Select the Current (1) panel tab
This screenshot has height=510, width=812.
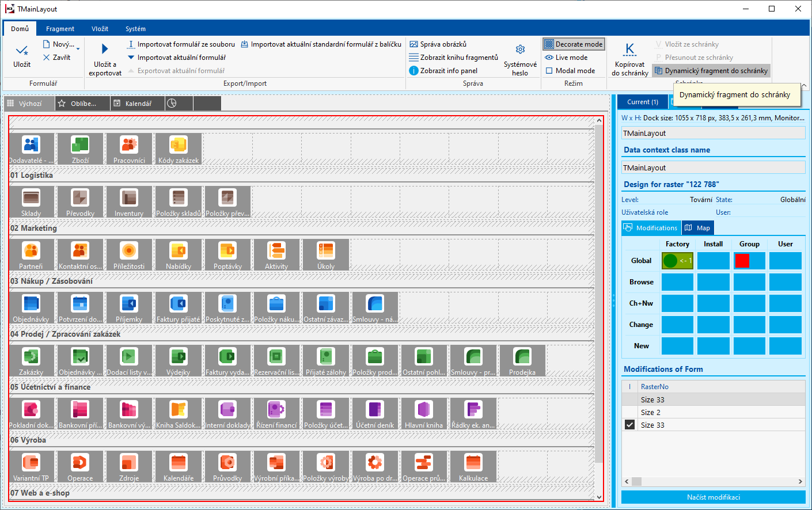tap(643, 102)
